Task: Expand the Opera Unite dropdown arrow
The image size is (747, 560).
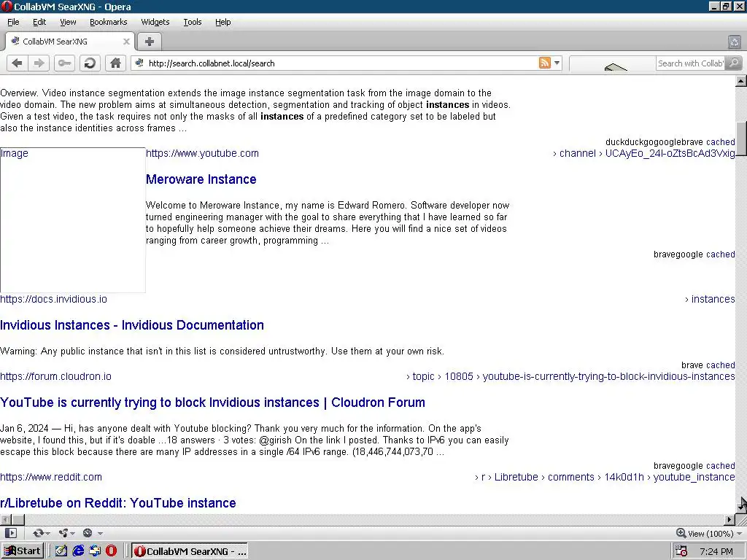Action: click(72, 533)
